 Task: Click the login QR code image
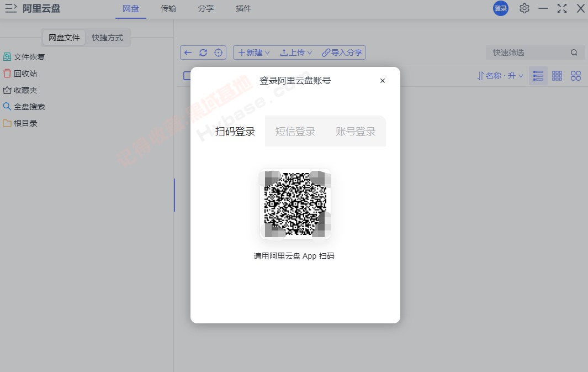[295, 204]
